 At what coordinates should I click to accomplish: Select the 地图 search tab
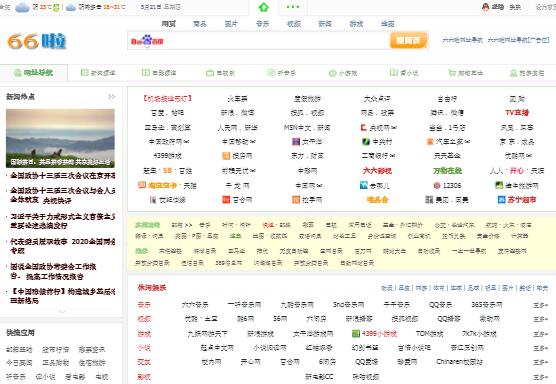coord(388,24)
